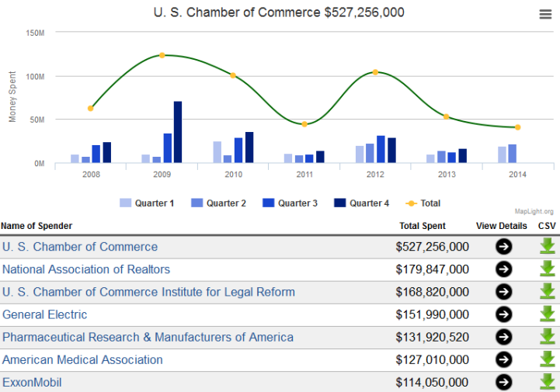Toggle Quarter 4 legend swatch
The image size is (560, 392).
tap(340, 203)
